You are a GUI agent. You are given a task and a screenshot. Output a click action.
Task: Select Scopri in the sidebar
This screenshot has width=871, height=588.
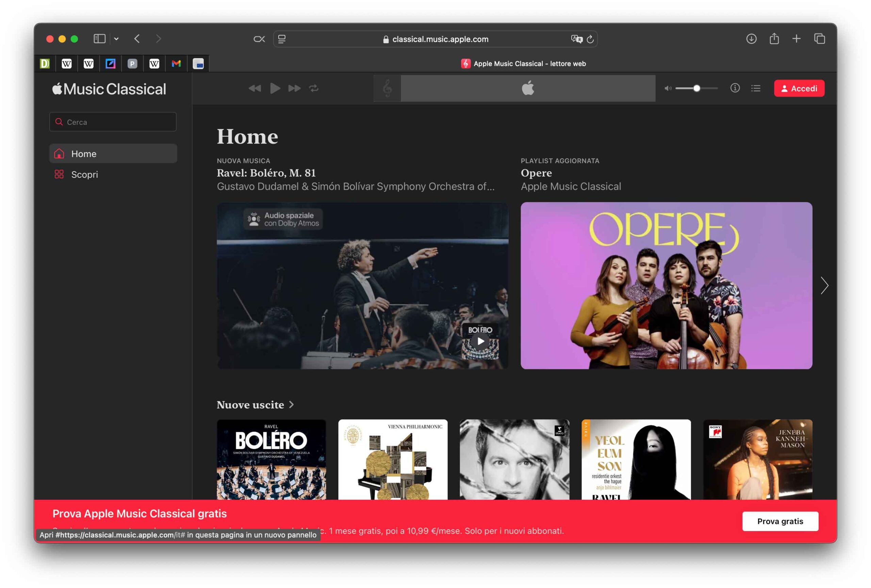click(x=84, y=174)
